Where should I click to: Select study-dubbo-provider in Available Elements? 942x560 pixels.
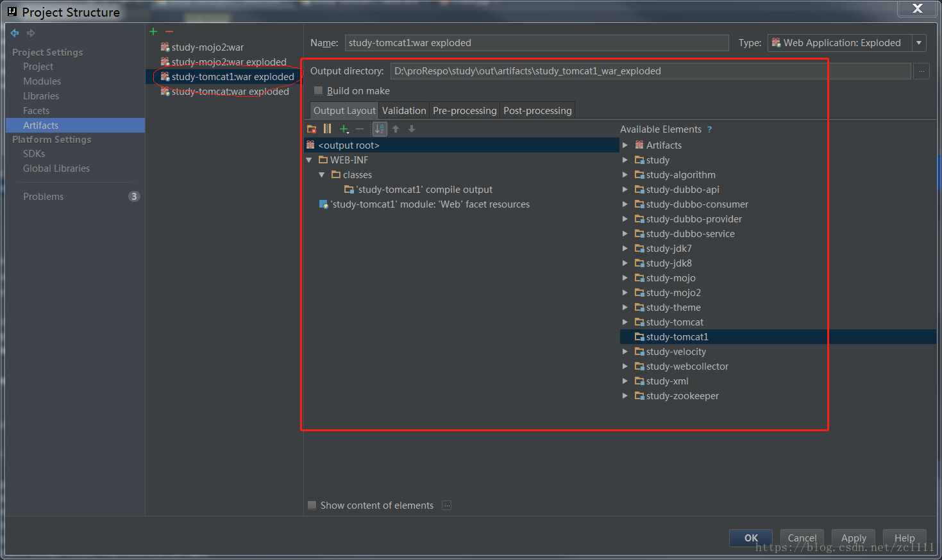point(694,219)
